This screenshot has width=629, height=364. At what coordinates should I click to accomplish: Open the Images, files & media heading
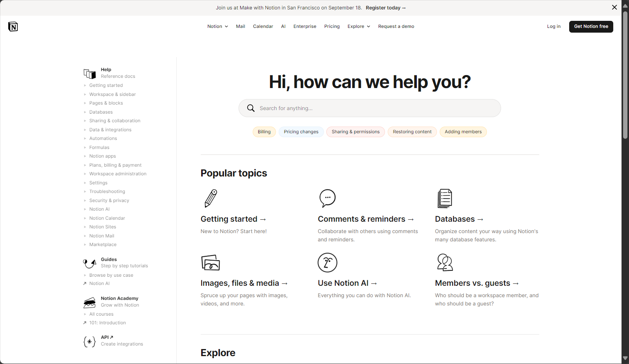(244, 283)
